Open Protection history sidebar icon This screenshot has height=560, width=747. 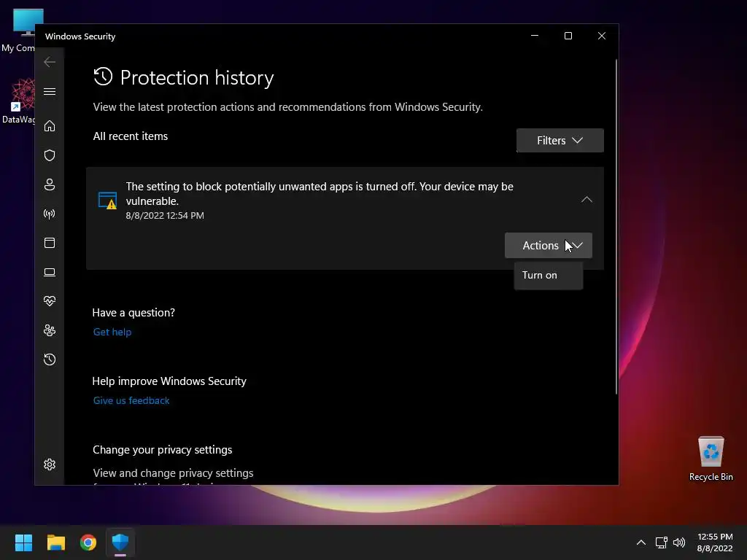[50, 359]
